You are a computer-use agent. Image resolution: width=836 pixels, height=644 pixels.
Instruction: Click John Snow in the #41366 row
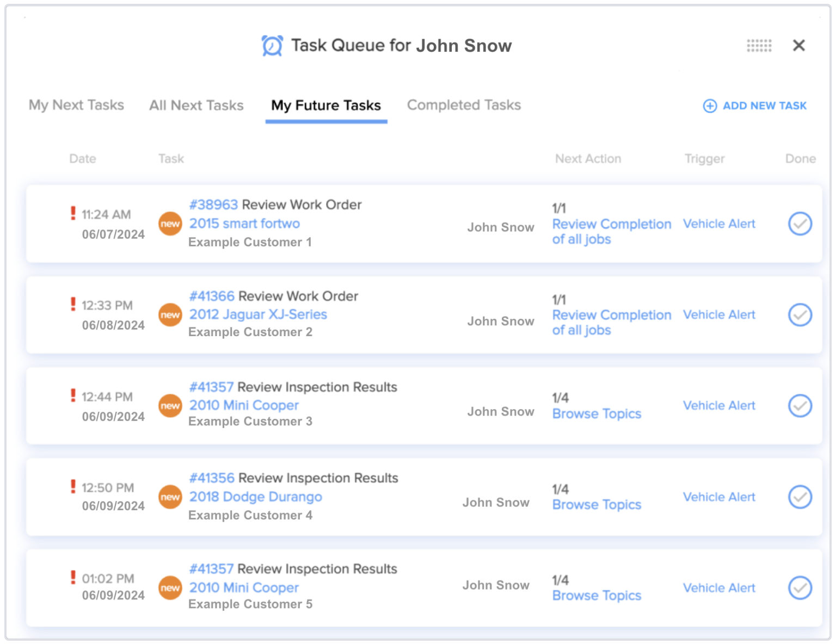[501, 321]
